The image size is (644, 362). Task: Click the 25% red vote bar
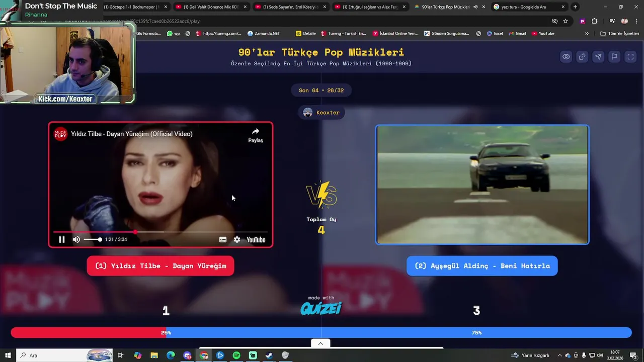point(89,332)
